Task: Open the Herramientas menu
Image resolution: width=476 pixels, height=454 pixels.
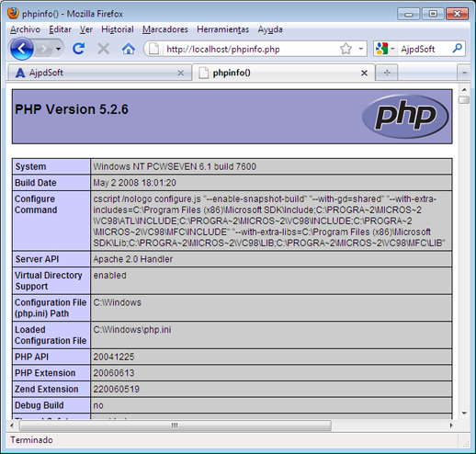Action: click(x=222, y=29)
